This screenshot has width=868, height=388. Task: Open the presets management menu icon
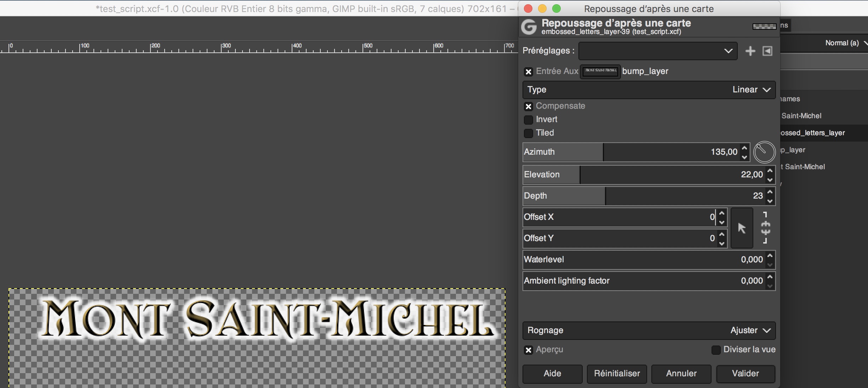click(x=767, y=51)
